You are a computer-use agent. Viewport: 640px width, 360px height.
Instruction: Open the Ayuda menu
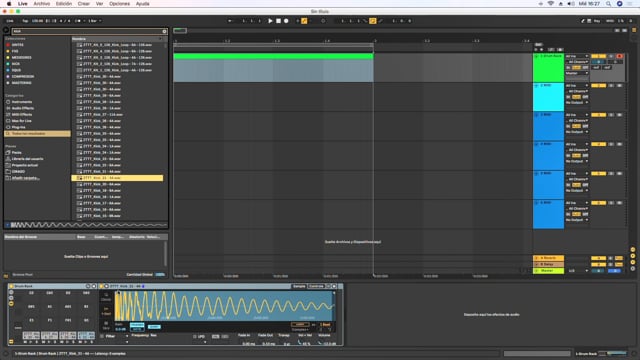(x=142, y=4)
